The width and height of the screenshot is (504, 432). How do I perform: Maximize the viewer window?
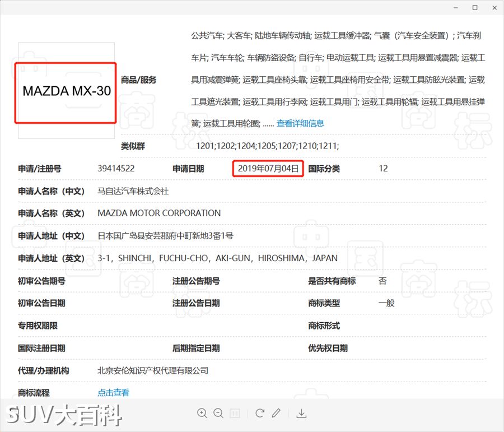475,7
